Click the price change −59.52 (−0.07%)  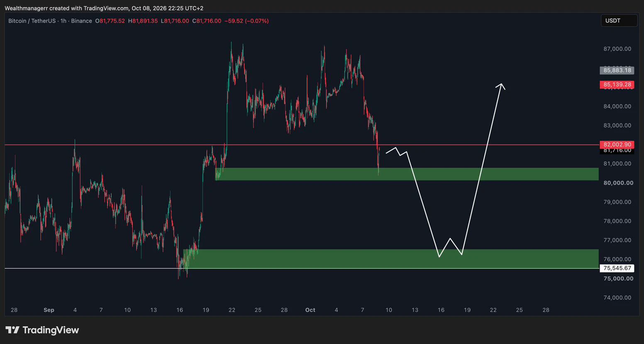(x=246, y=21)
